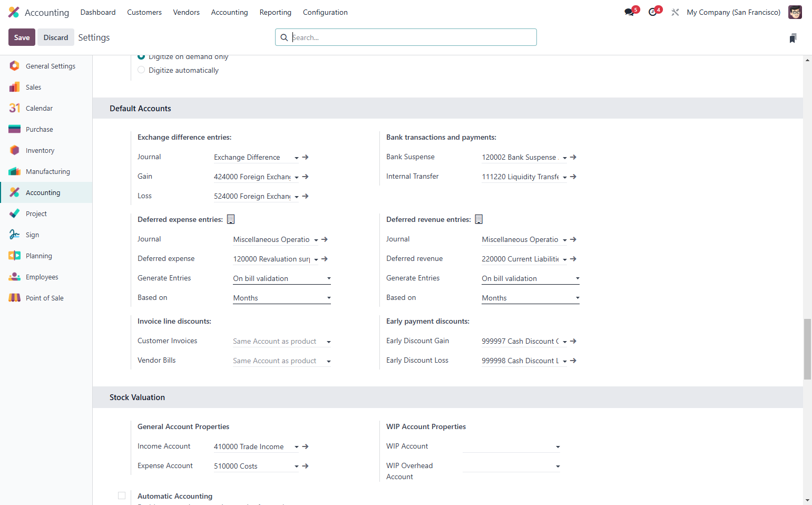The width and height of the screenshot is (812, 505).
Task: Open the Vendors menu
Action: (187, 12)
